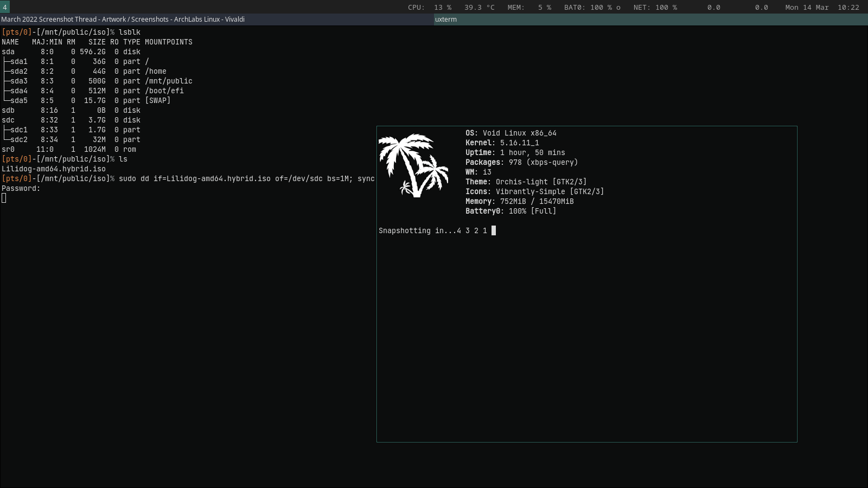The image size is (868, 488).
Task: Click the sdc1 partition row
Action: click(71, 130)
